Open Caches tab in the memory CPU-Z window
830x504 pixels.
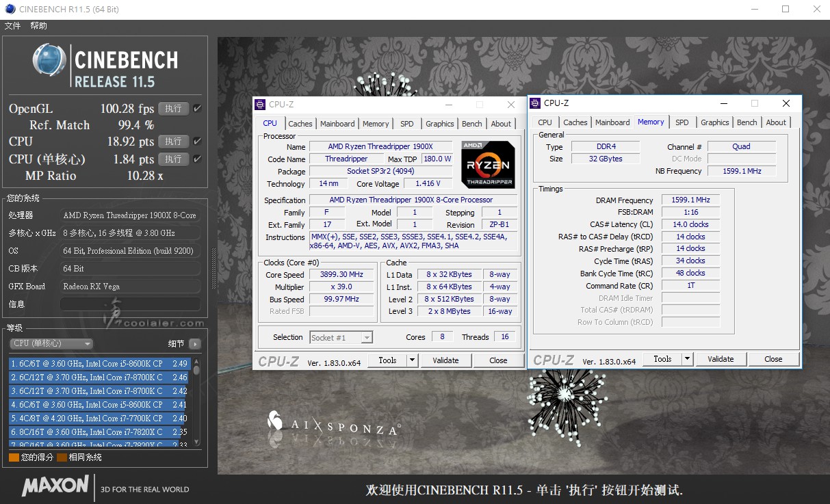click(575, 122)
